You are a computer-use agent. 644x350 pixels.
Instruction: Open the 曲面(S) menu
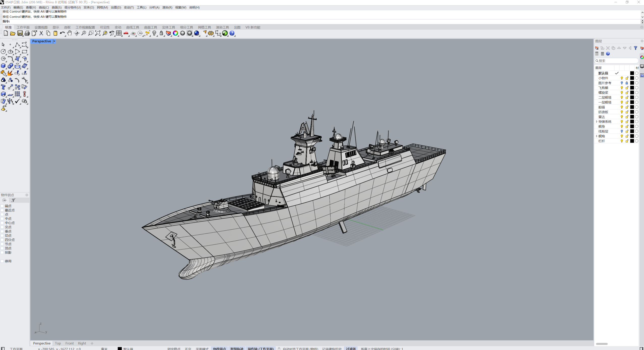57,8
